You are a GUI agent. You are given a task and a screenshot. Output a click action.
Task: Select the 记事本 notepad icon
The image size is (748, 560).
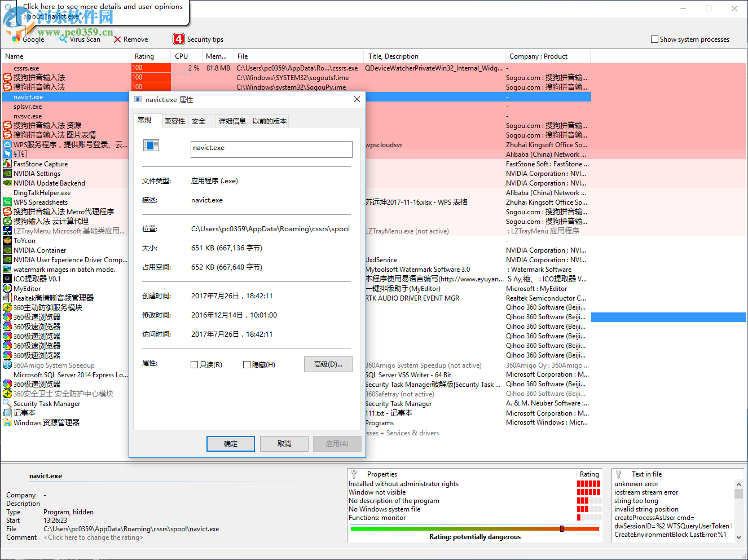coord(8,413)
